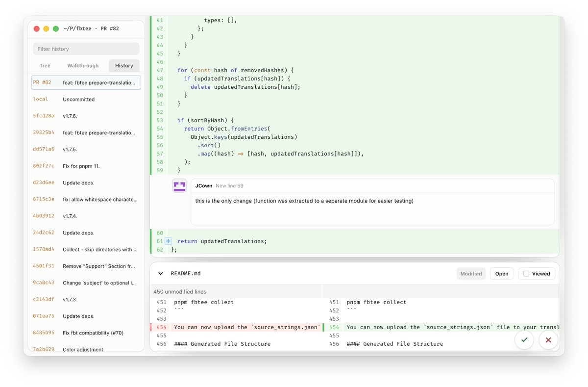Reject with the red X button
The width and height of the screenshot is (588, 387).
click(x=548, y=339)
